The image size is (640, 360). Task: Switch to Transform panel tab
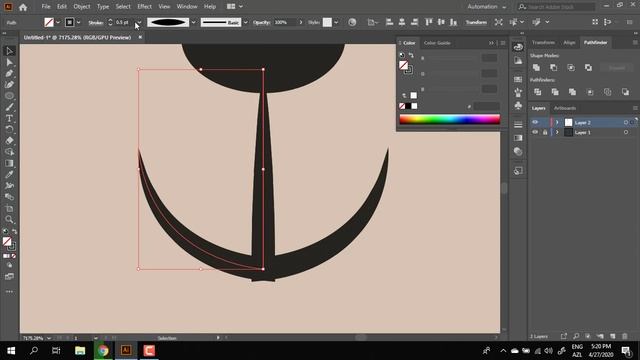pos(543,42)
